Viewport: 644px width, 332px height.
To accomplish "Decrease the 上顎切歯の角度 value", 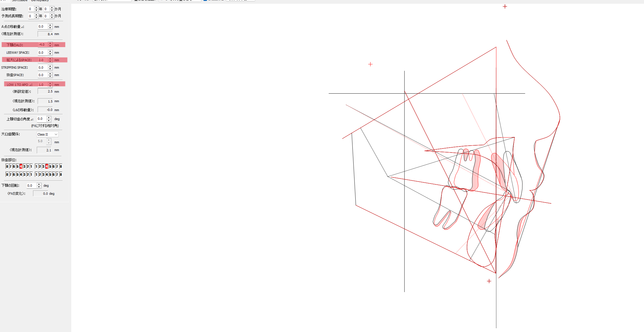I will click(49, 120).
